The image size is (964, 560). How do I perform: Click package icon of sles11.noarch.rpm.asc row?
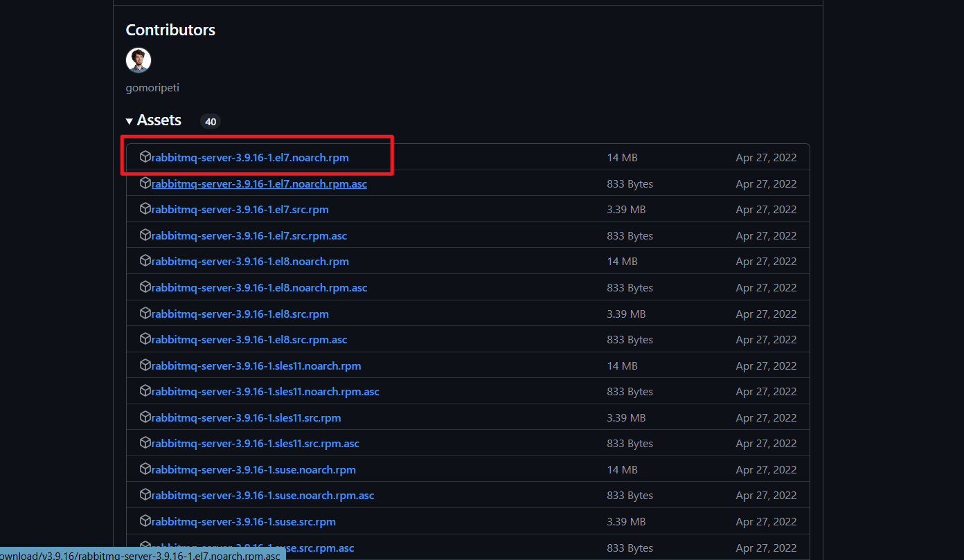[x=145, y=391]
